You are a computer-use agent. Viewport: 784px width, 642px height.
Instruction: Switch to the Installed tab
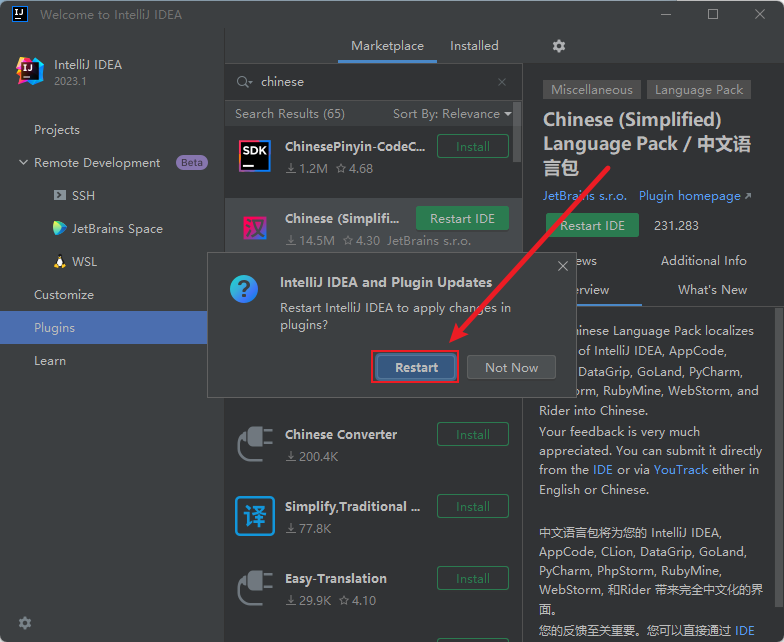(x=474, y=46)
